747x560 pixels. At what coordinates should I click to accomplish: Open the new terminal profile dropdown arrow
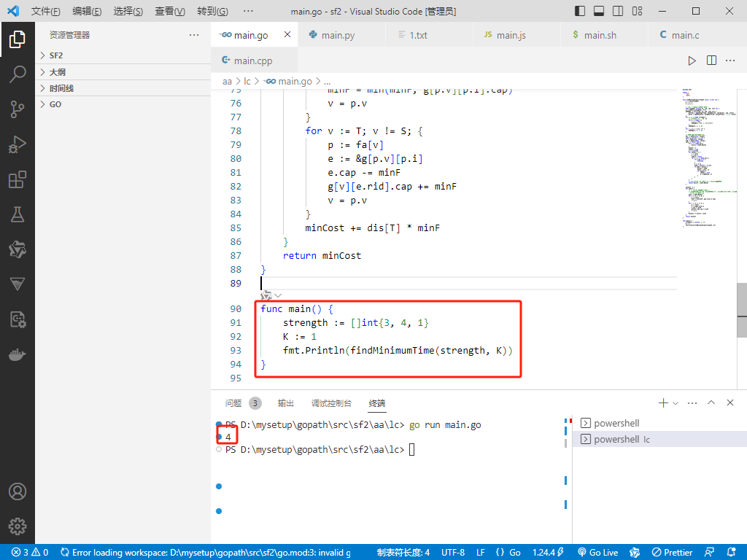click(x=675, y=403)
